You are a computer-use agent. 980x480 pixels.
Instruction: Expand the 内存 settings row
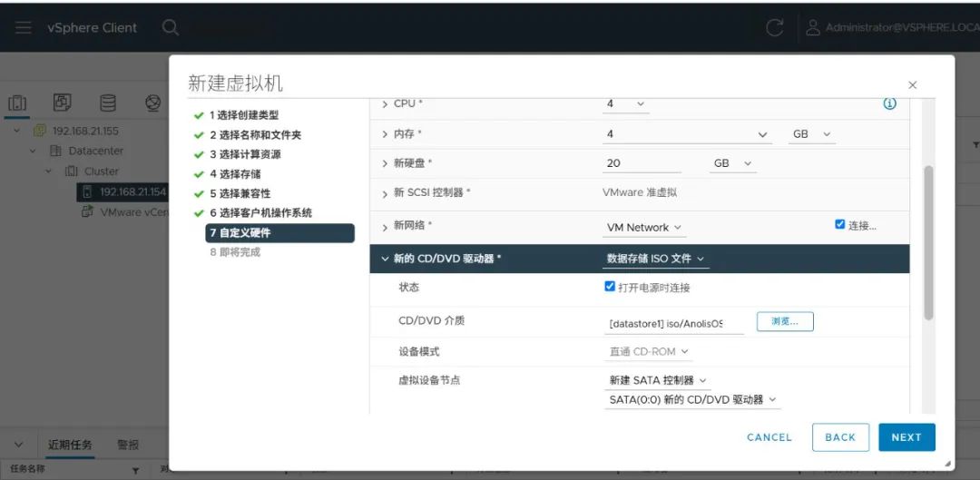tap(385, 134)
